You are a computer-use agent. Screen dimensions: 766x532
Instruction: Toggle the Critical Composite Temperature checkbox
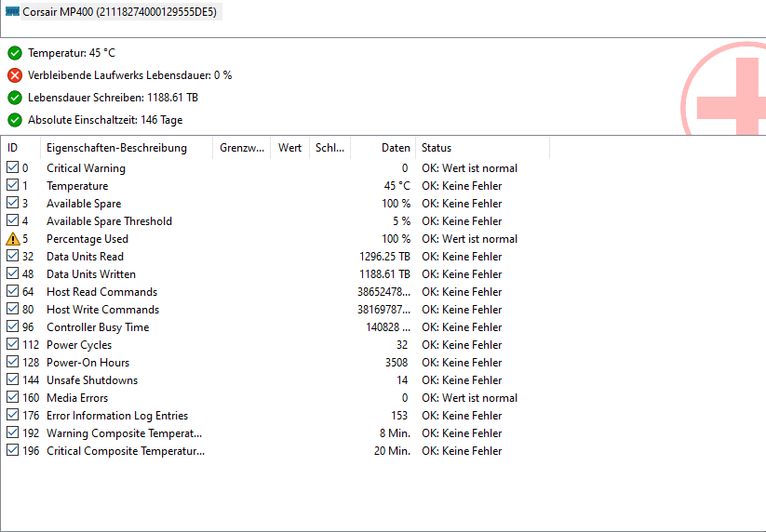[13, 450]
